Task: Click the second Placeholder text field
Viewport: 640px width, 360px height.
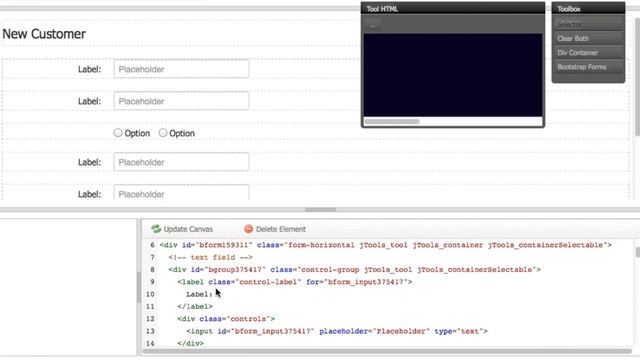Action: [x=181, y=101]
